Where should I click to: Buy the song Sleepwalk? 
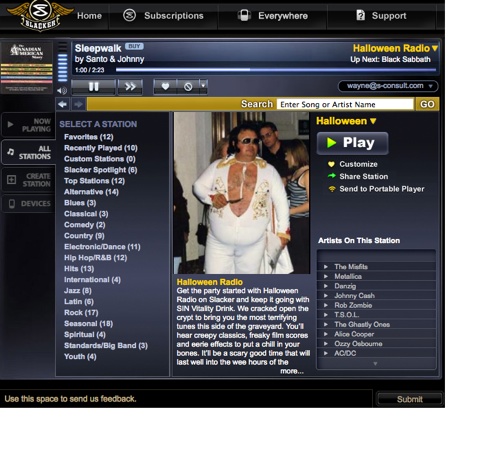(x=134, y=46)
